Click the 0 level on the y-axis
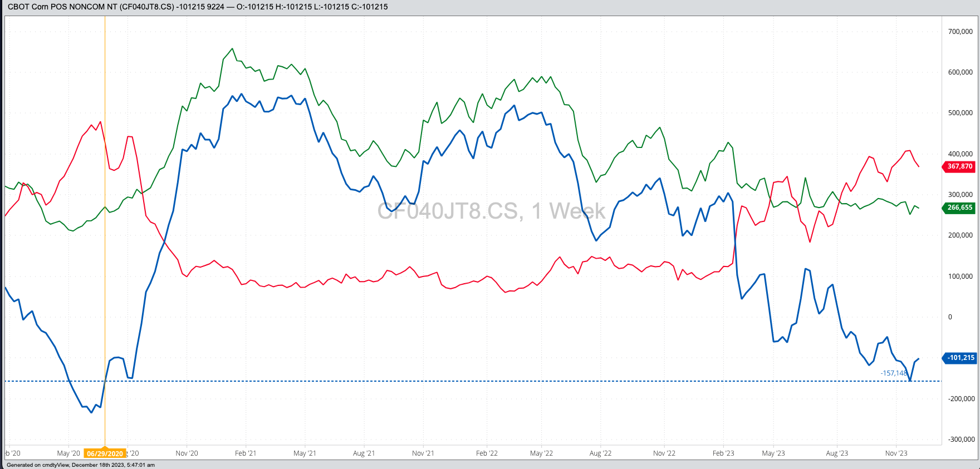This screenshot has width=980, height=469. 950,317
